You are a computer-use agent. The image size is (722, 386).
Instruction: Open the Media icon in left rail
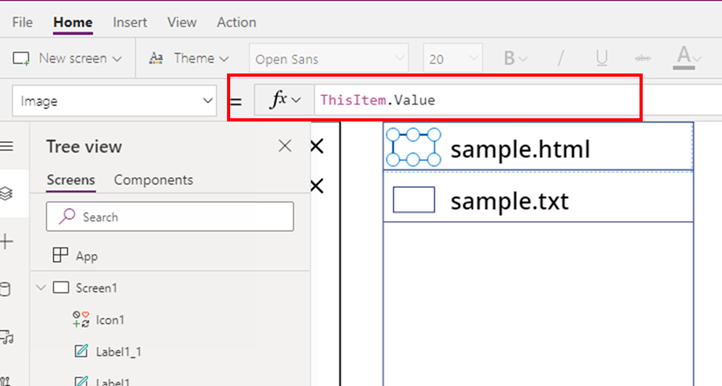tap(6, 338)
